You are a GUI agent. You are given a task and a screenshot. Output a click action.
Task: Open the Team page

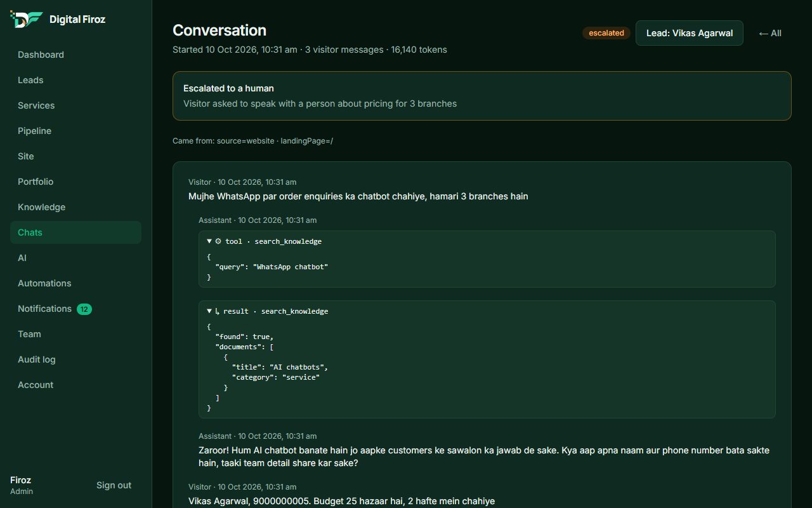(75, 334)
